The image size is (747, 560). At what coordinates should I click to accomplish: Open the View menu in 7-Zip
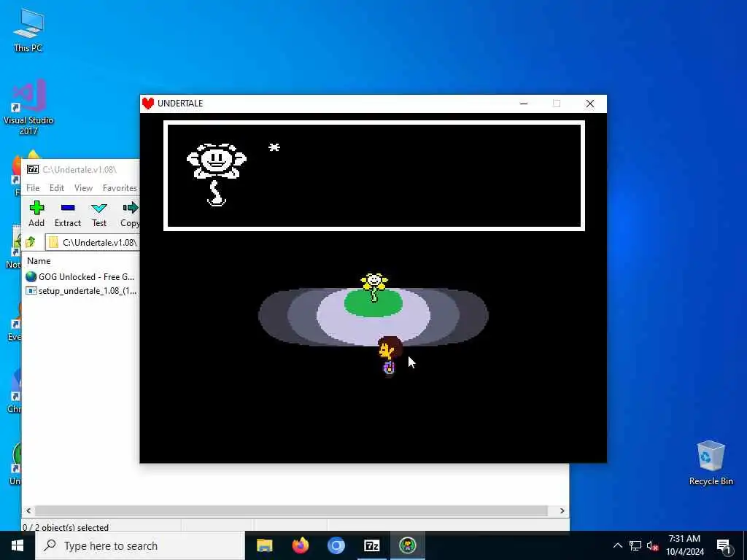(x=83, y=188)
